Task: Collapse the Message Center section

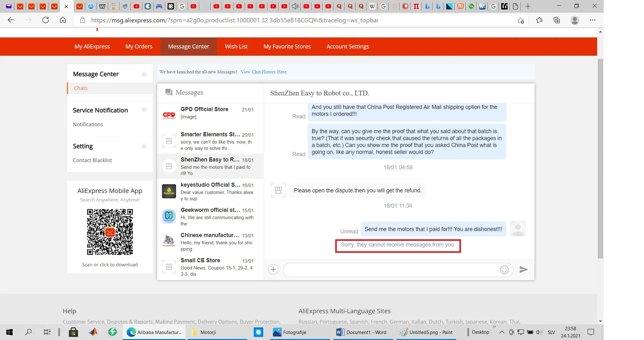Action: 144,74
